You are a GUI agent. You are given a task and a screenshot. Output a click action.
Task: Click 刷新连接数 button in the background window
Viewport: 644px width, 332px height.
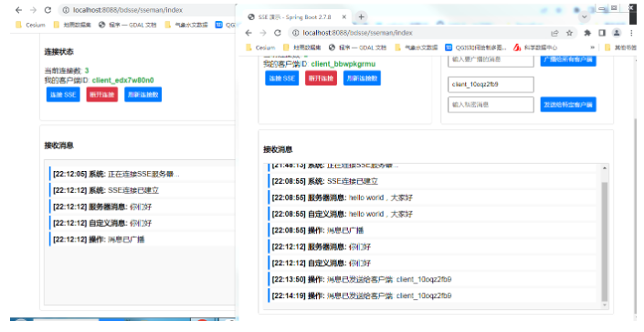(143, 94)
